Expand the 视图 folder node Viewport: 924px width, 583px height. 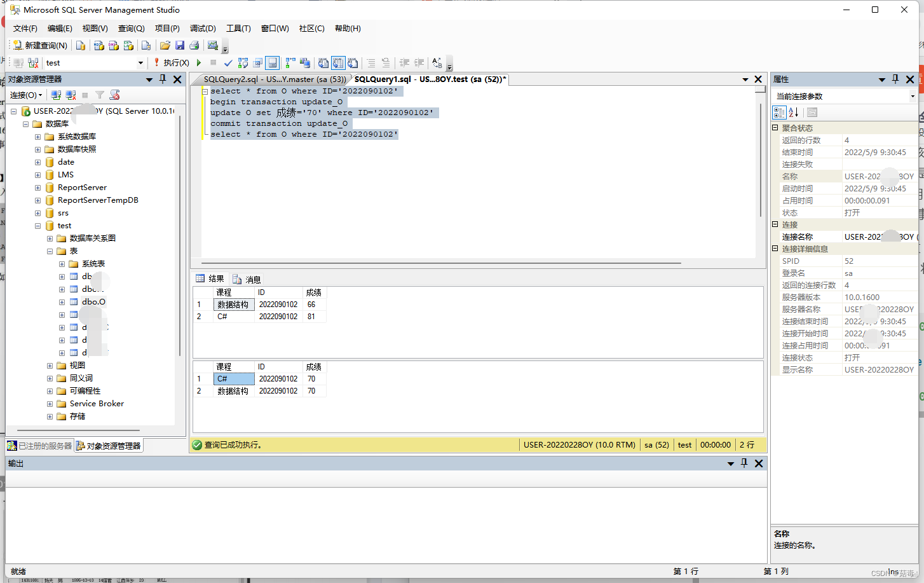click(x=50, y=366)
